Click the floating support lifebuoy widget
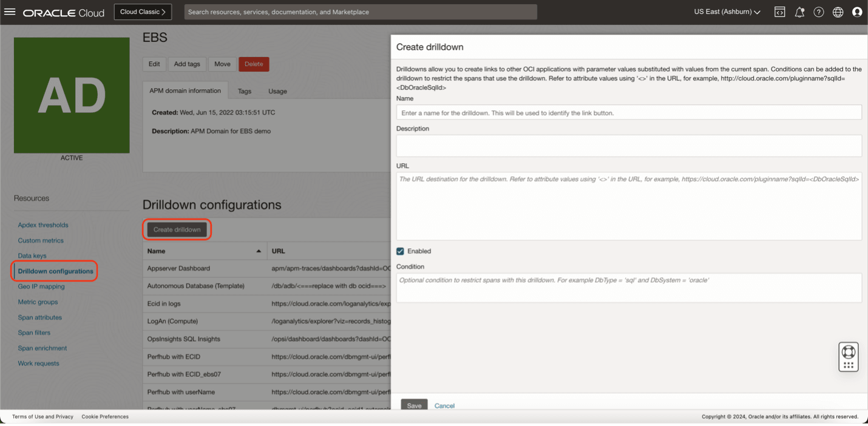868x426 pixels. tap(849, 357)
